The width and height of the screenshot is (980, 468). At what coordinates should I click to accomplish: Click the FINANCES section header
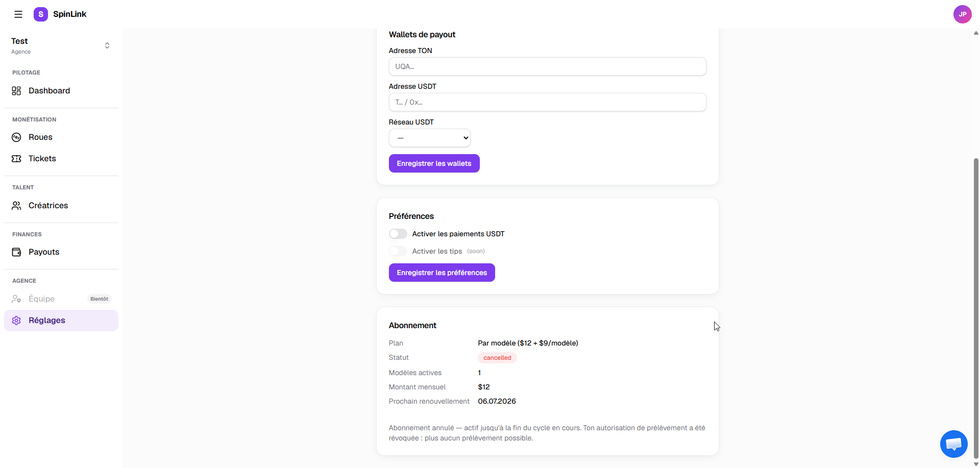point(27,234)
